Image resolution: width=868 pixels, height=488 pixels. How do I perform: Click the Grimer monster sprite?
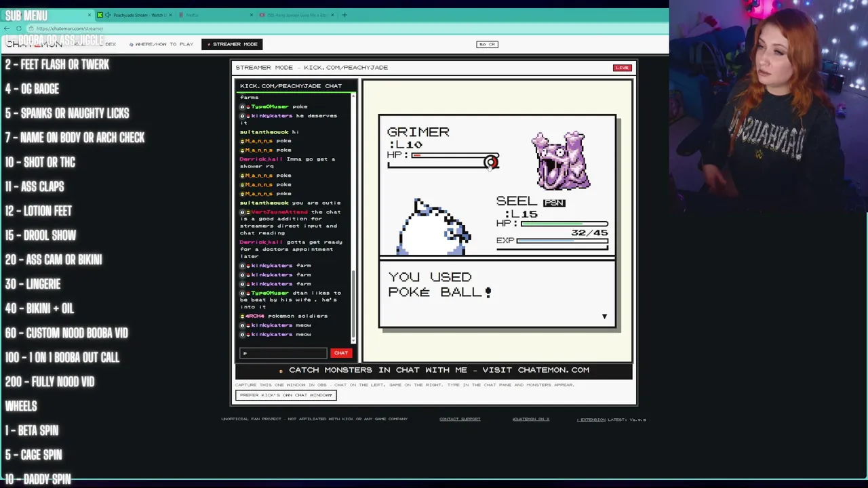560,160
